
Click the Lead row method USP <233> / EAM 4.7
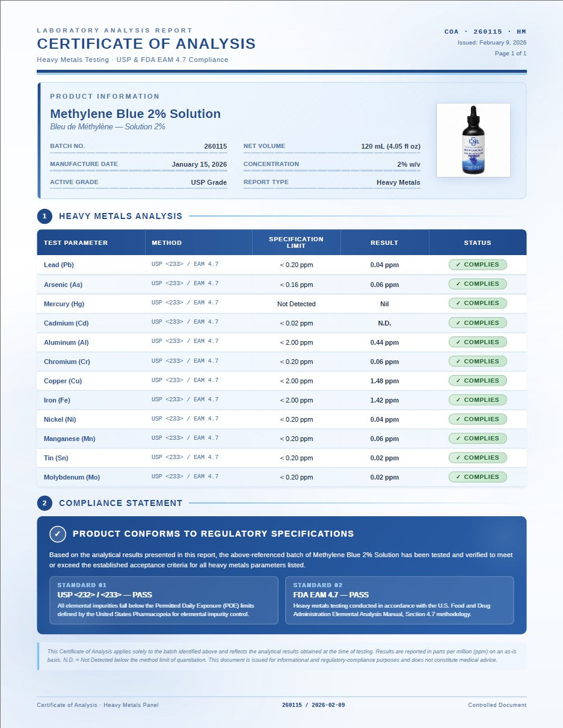[185, 264]
